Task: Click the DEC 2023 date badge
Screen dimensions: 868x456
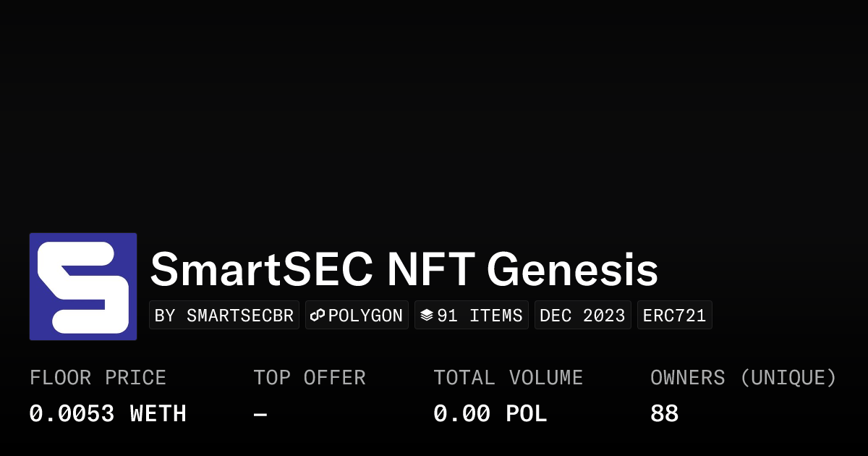Action: pos(583,316)
